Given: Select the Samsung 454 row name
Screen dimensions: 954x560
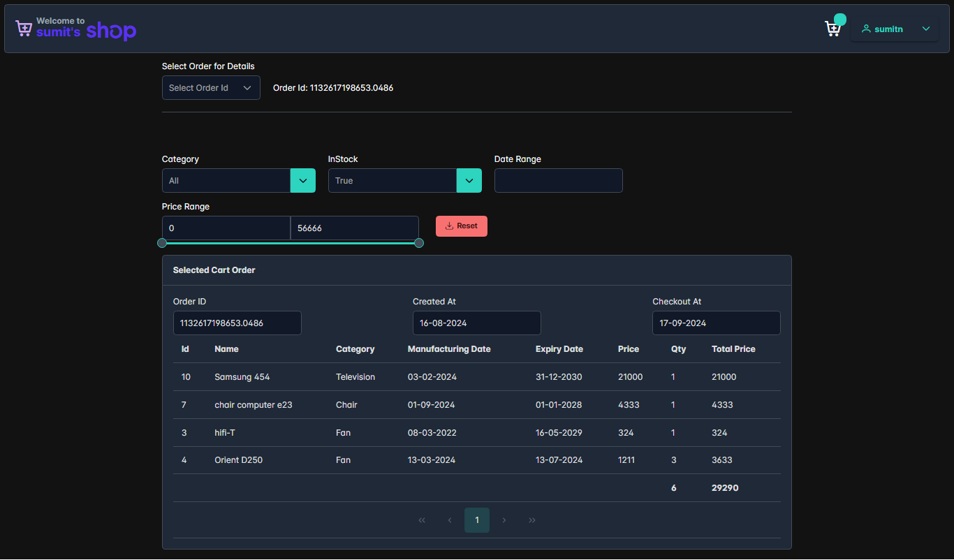Looking at the screenshot, I should coord(242,377).
